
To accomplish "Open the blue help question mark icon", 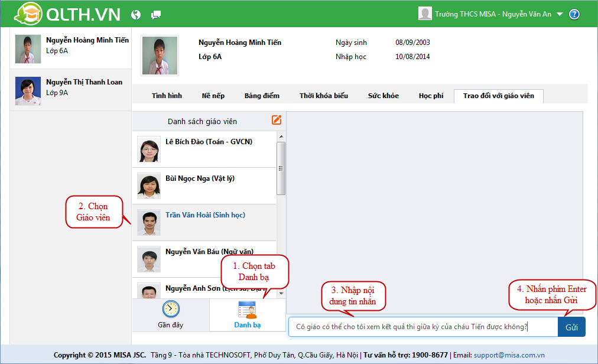I will click(574, 14).
